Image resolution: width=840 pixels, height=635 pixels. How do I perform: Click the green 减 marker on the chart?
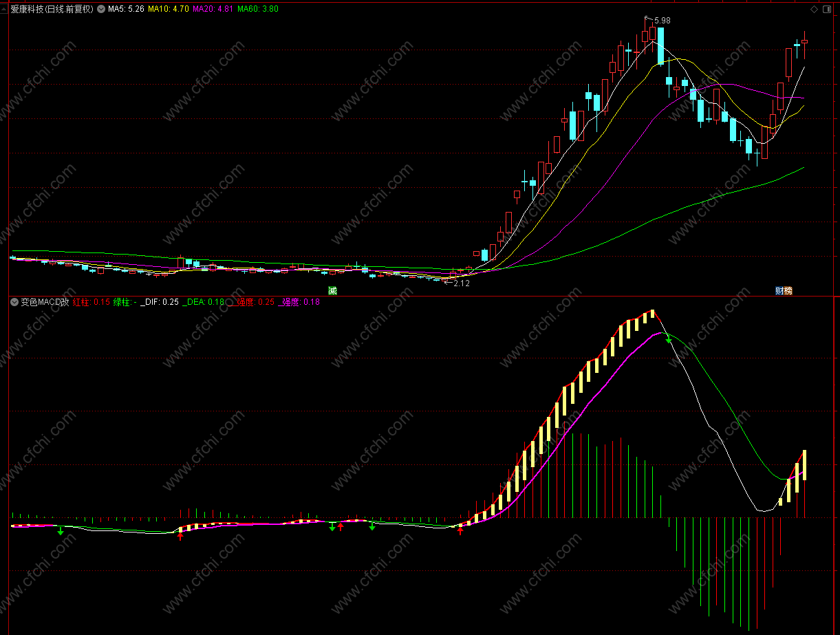pos(332,290)
